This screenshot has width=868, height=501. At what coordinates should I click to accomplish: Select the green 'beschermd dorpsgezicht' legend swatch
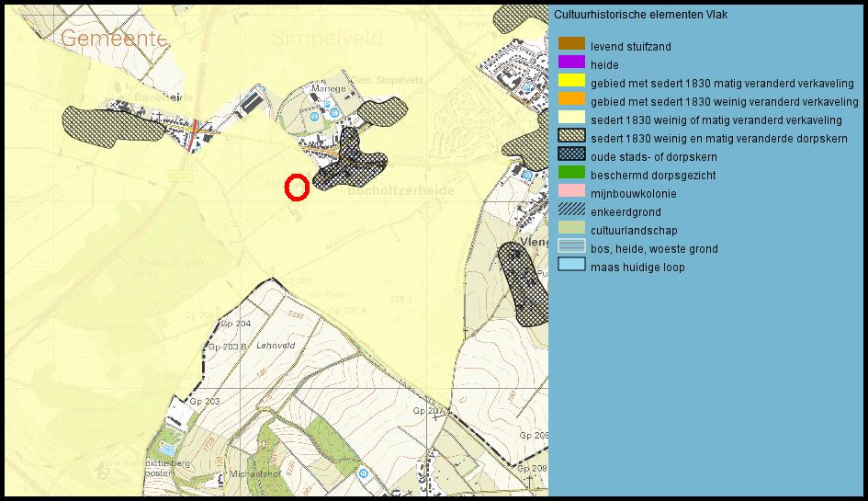tap(571, 173)
